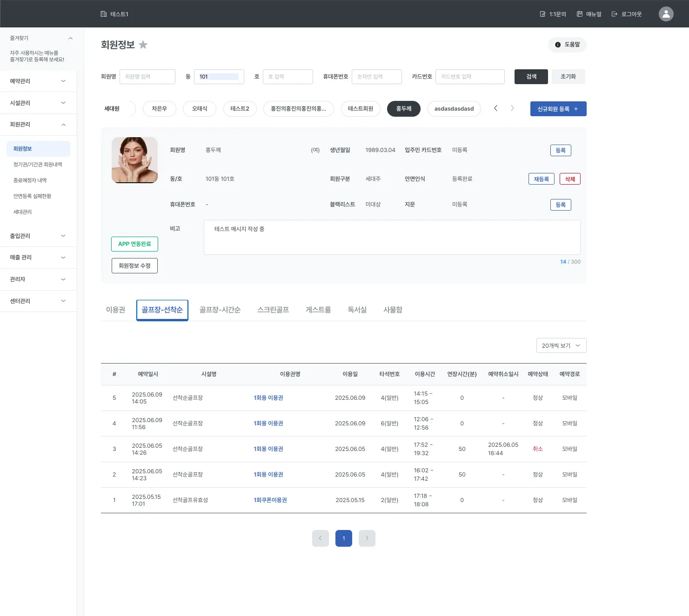Click the favorite star next to 회원정보

[143, 45]
